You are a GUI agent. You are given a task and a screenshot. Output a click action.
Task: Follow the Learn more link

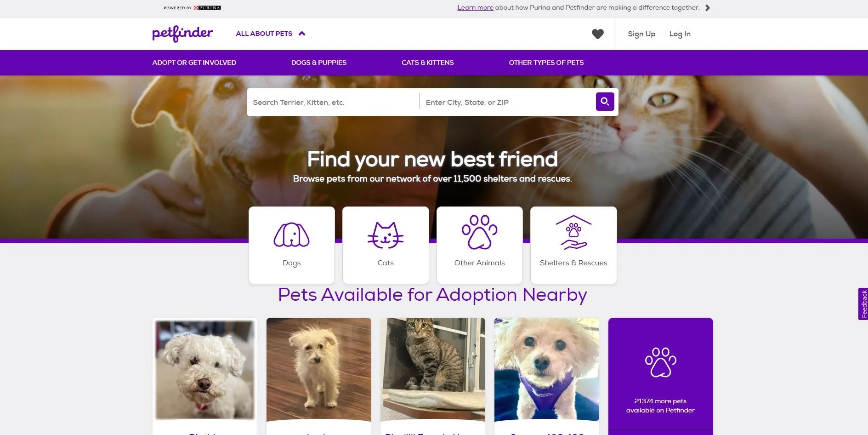coord(475,8)
